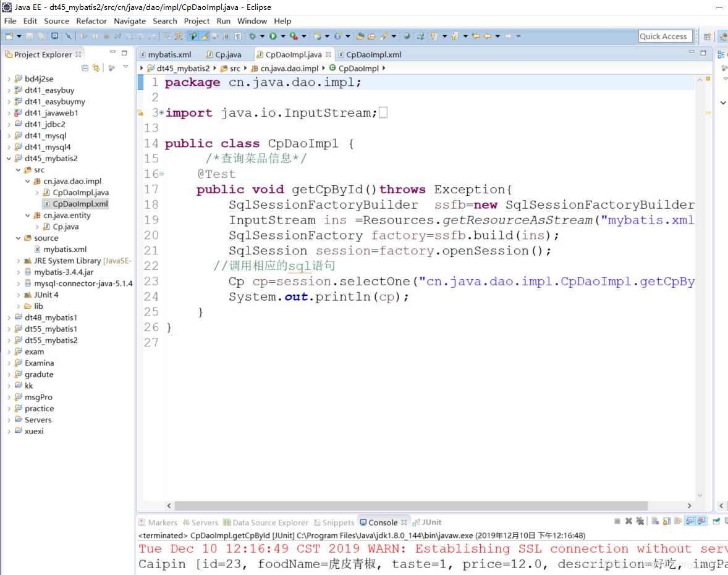Image resolution: width=728 pixels, height=575 pixels.
Task: Click Clear Console icon
Action: [x=655, y=521]
